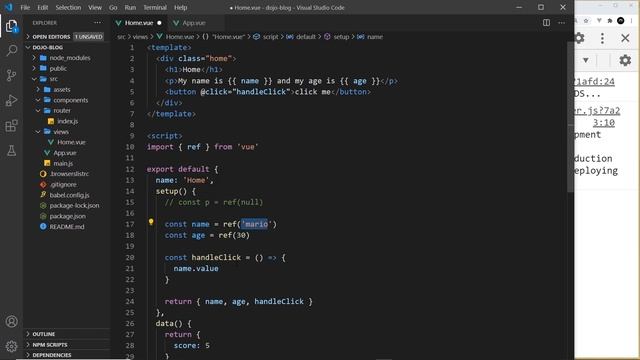
Task: Open the View menu
Action: [95, 7]
